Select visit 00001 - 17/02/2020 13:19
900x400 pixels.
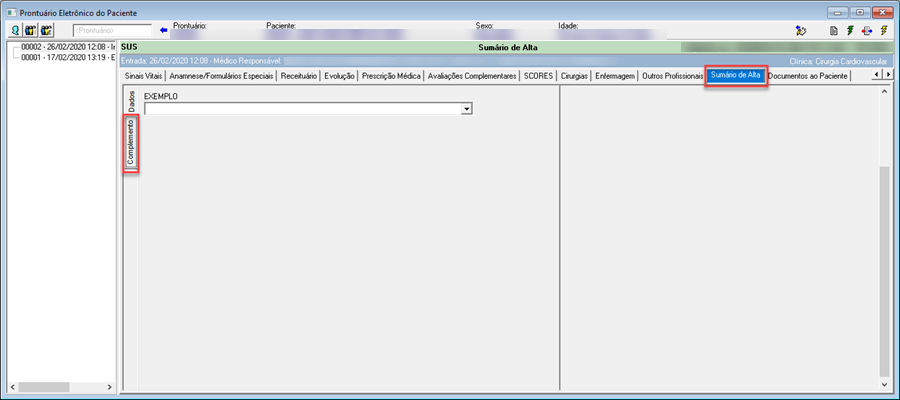pos(68,57)
